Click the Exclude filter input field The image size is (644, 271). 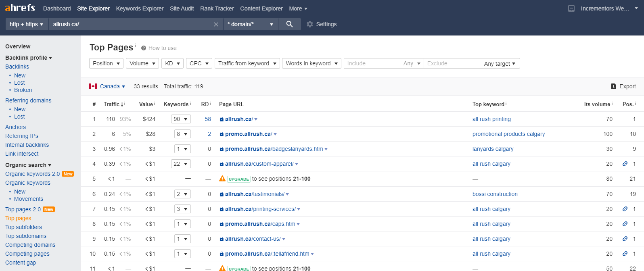pyautogui.click(x=452, y=63)
